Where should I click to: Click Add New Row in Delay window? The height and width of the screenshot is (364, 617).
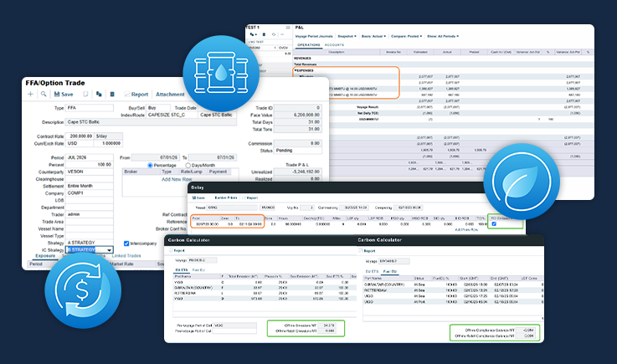tap(466, 229)
